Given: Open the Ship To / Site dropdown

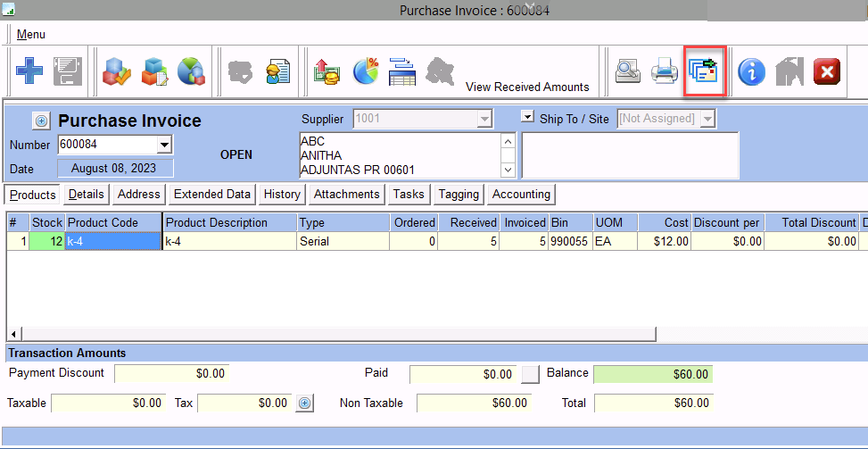Looking at the screenshot, I should pyautogui.click(x=708, y=119).
